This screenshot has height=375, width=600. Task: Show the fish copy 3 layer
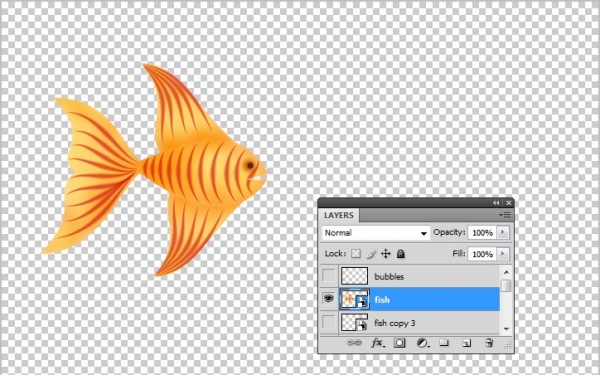pos(329,322)
